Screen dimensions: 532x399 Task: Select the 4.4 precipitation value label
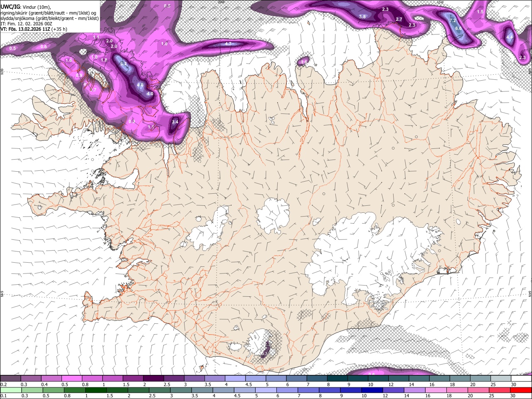coord(510,37)
